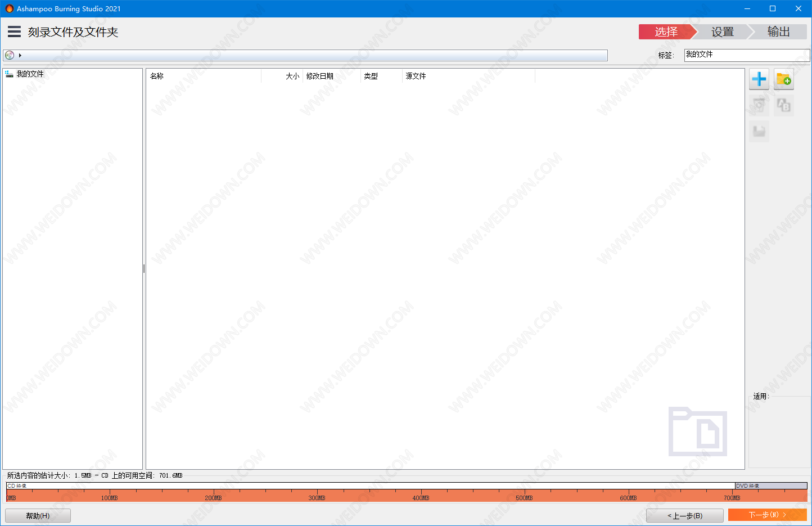The image size is (812, 526).
Task: Click the greyed-out delete (trash) icon
Action: 759,105
